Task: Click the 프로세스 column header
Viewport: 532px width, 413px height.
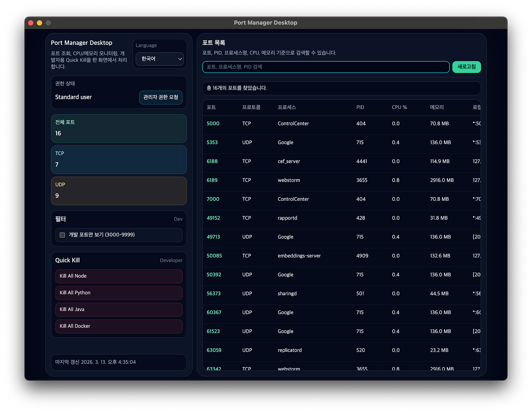Action: (287, 107)
